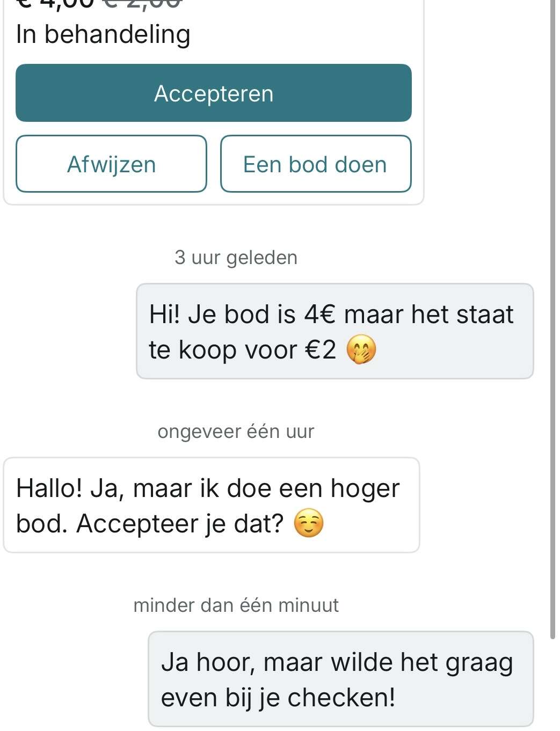Select the "Hi! Je bod is 4€" message

point(334,331)
